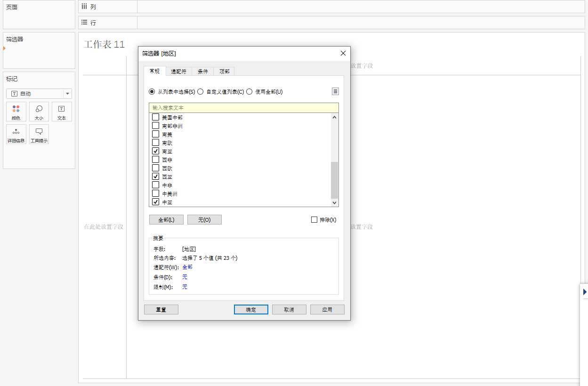Close the 筛选器 [地区] dialog

(343, 54)
